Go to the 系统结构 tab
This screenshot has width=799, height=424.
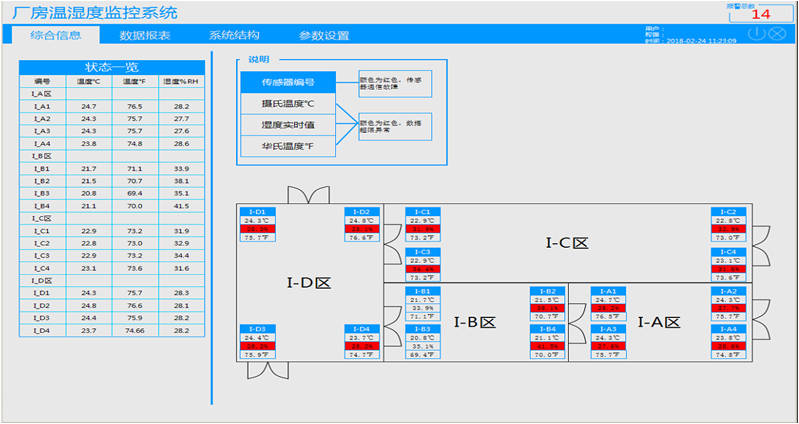click(x=234, y=36)
